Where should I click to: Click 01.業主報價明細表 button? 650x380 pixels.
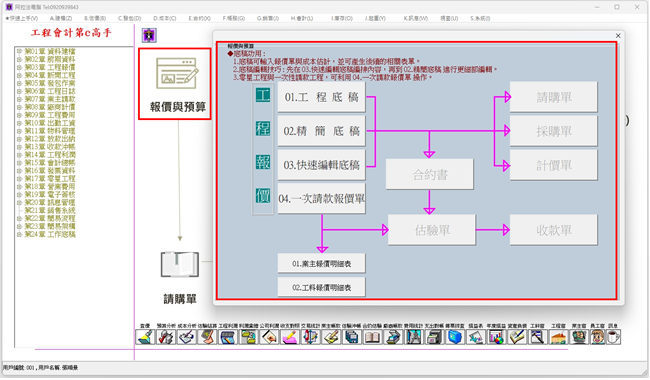point(321,264)
